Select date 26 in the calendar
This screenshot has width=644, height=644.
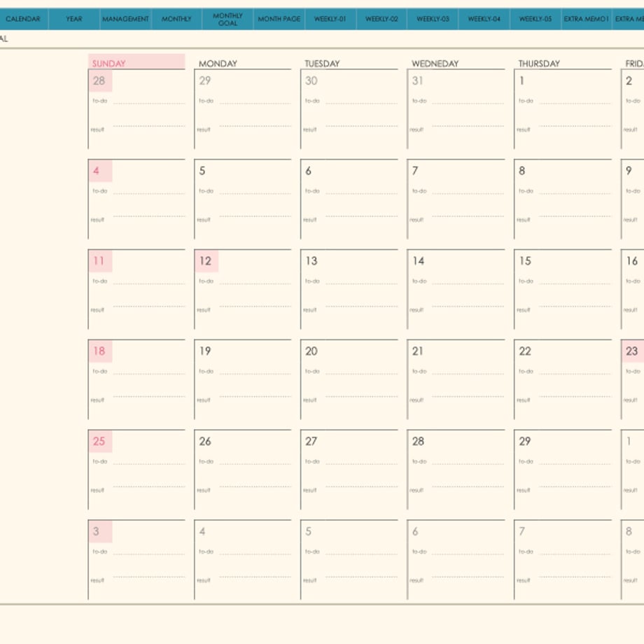pyautogui.click(x=205, y=441)
